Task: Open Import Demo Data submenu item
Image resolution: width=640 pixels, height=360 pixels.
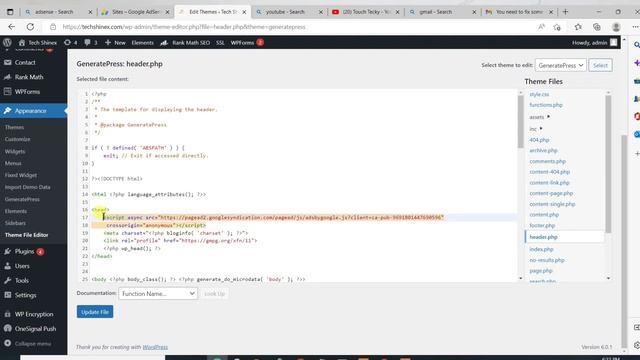Action: point(28,187)
